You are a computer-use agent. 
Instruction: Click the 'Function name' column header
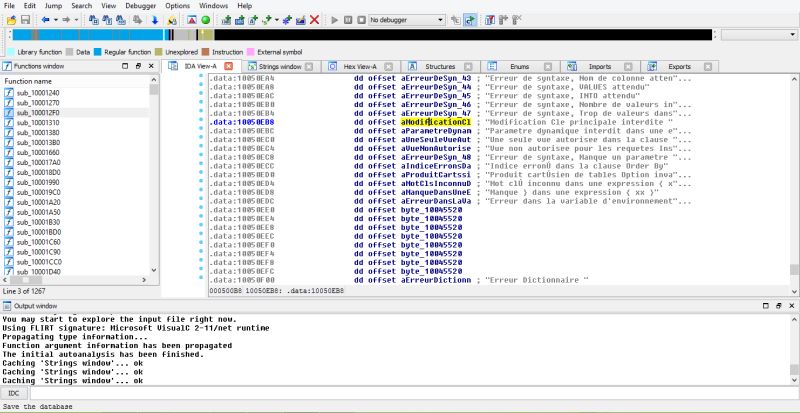[77, 81]
